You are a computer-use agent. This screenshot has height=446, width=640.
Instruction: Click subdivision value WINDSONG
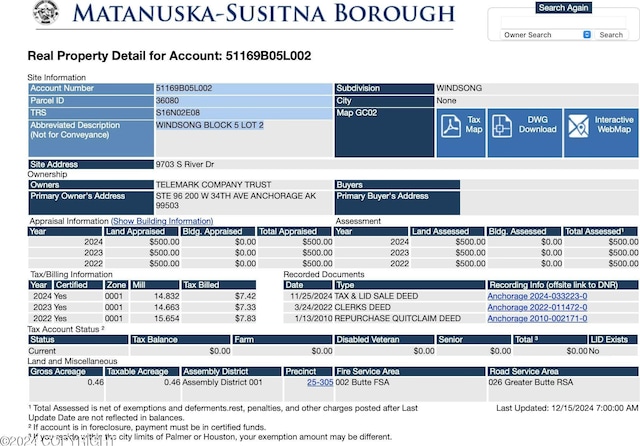tap(459, 88)
